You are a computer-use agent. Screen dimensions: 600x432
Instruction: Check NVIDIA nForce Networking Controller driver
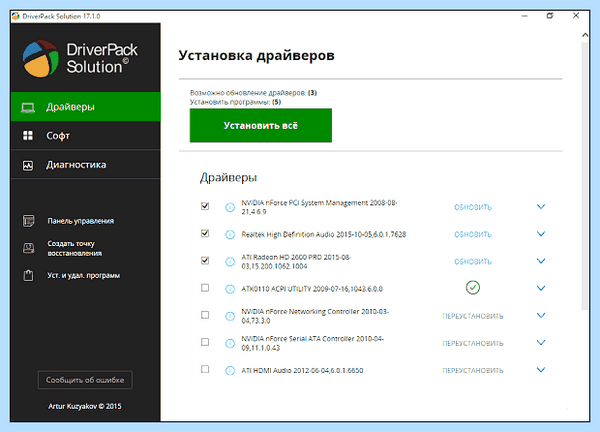pos(205,315)
